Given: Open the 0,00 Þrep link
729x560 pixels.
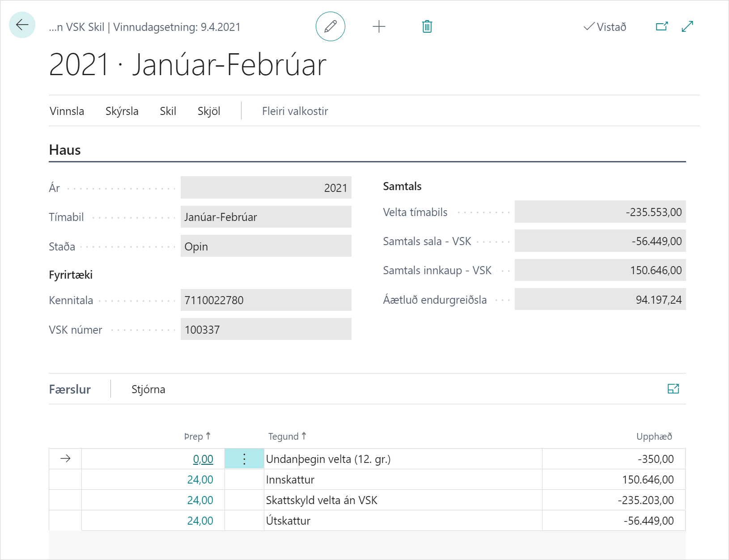Looking at the screenshot, I should 203,459.
